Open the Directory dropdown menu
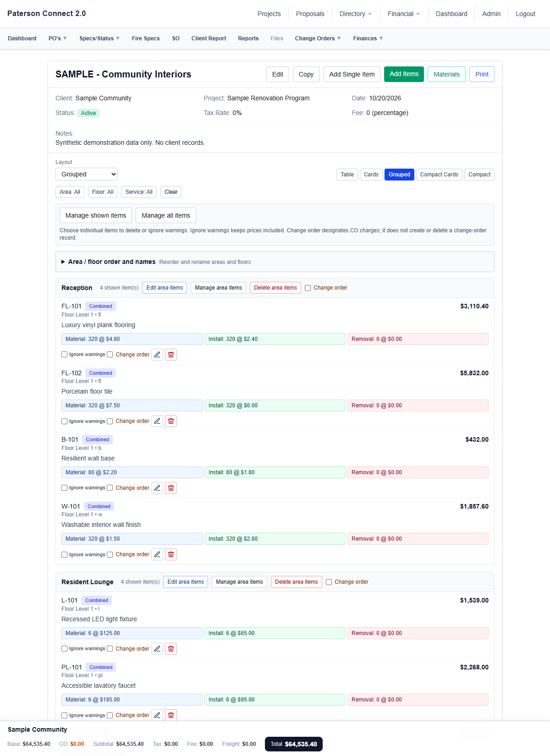 point(356,14)
